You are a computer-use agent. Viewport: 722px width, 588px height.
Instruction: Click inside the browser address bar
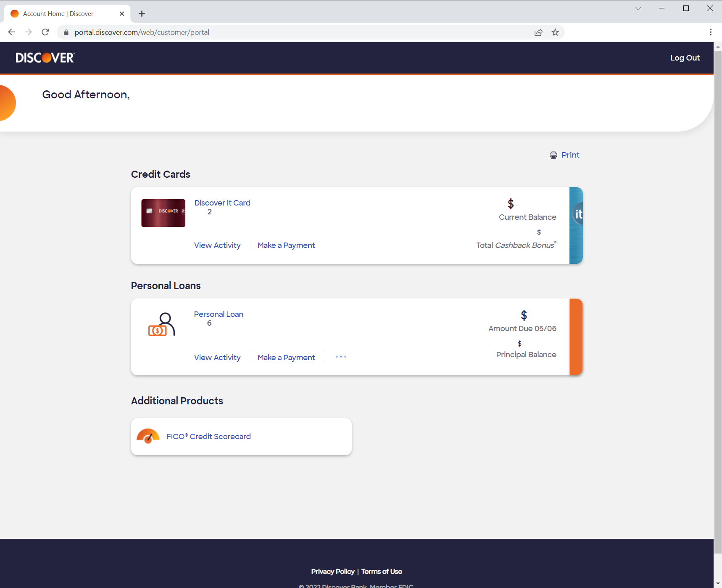point(294,32)
